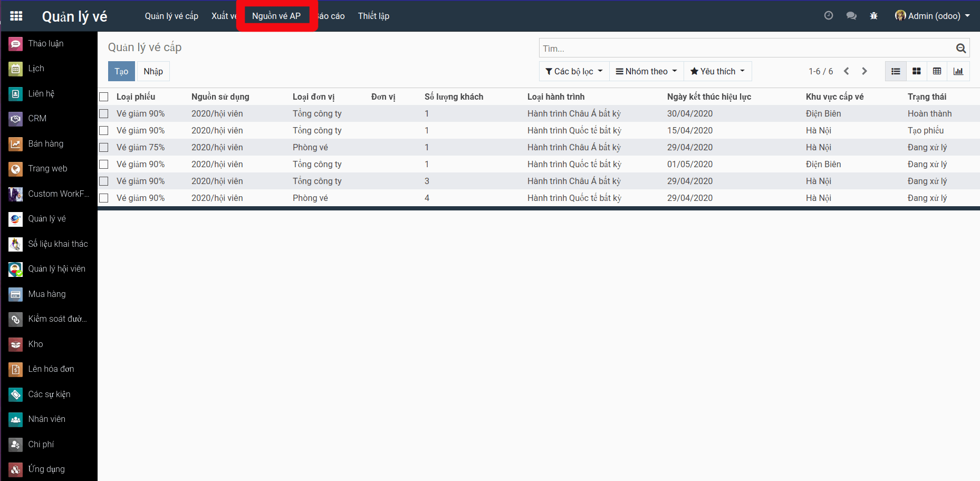
Task: Click the Tạo phiếu status cell
Action: (926, 130)
